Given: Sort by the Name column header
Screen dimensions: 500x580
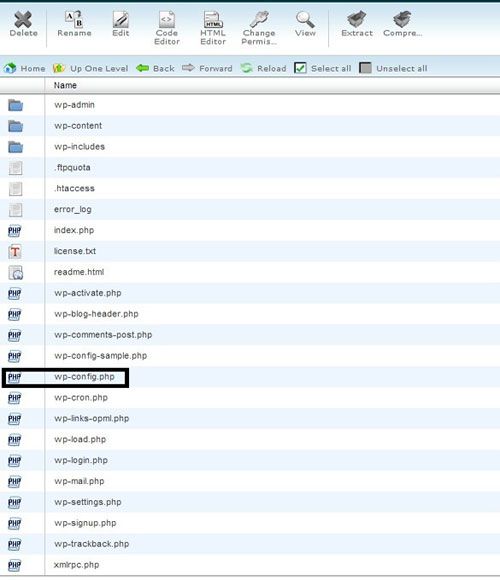Looking at the screenshot, I should (x=65, y=85).
